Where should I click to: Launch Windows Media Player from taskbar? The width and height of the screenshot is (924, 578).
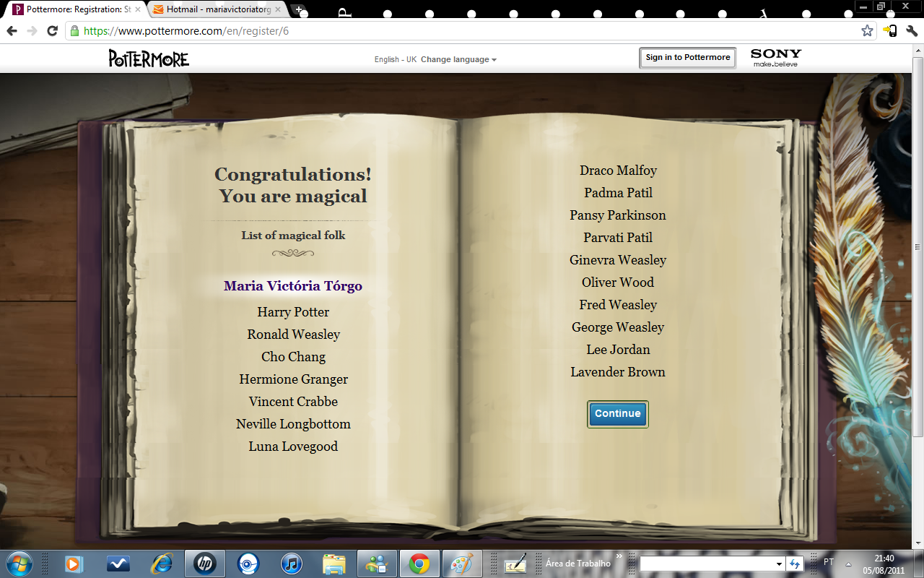coord(74,564)
